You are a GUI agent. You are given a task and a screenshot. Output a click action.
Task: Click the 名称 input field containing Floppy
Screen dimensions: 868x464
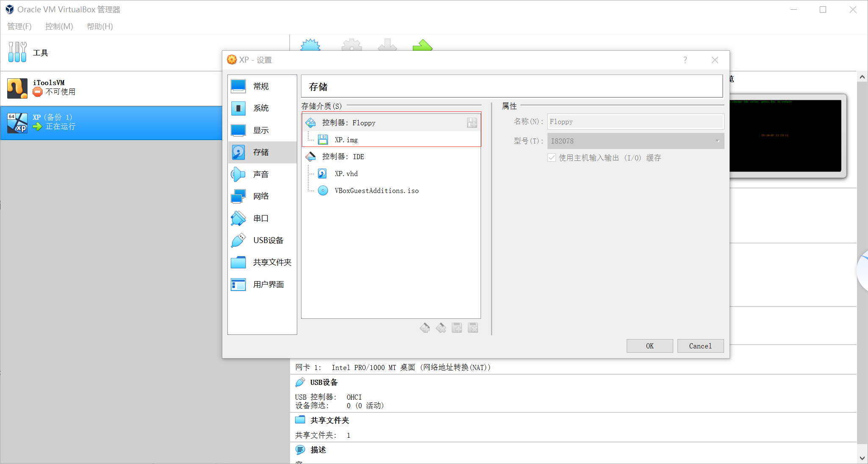(636, 122)
